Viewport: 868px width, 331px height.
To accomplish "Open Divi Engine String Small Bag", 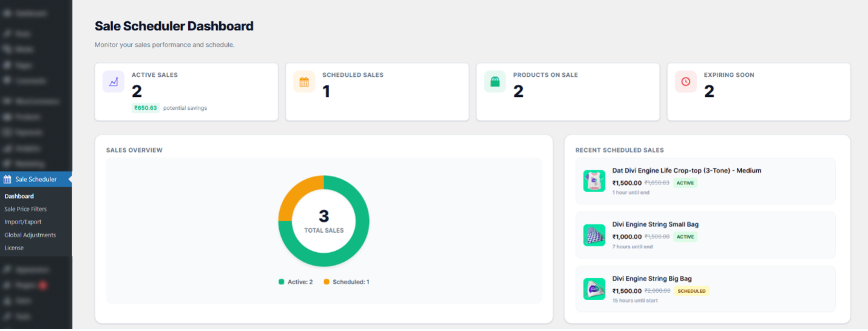I will [656, 224].
